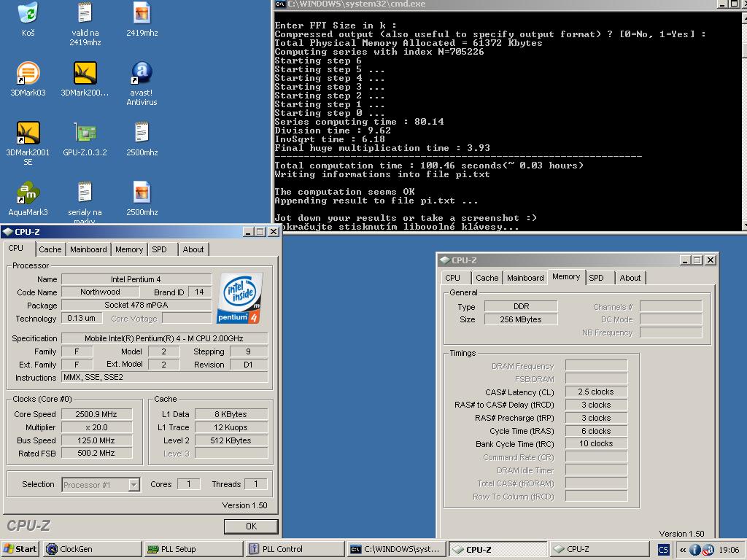Click the Code Name field Northwood

click(100, 292)
